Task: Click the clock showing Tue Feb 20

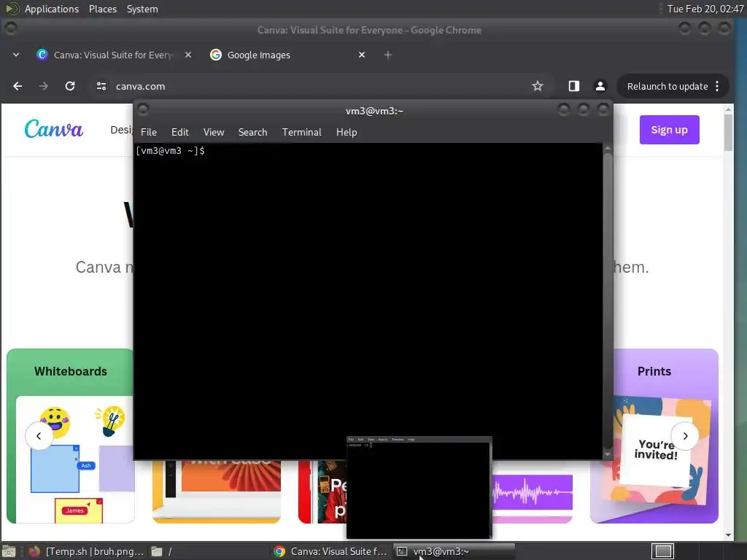Action: click(x=705, y=9)
